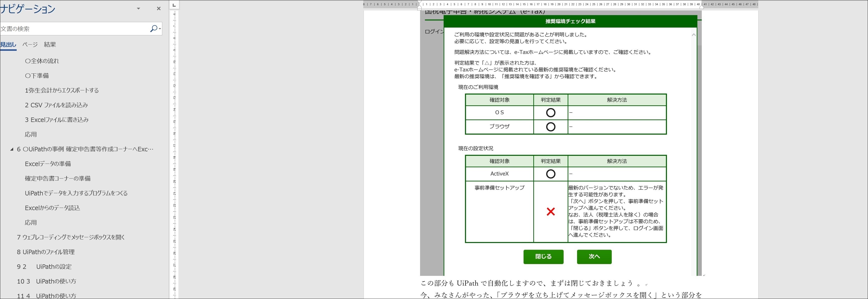The height and width of the screenshot is (299, 868).
Task: Go to heading 7 ウェブレコーディングでメッセージボックスを開く
Action: (x=71, y=237)
